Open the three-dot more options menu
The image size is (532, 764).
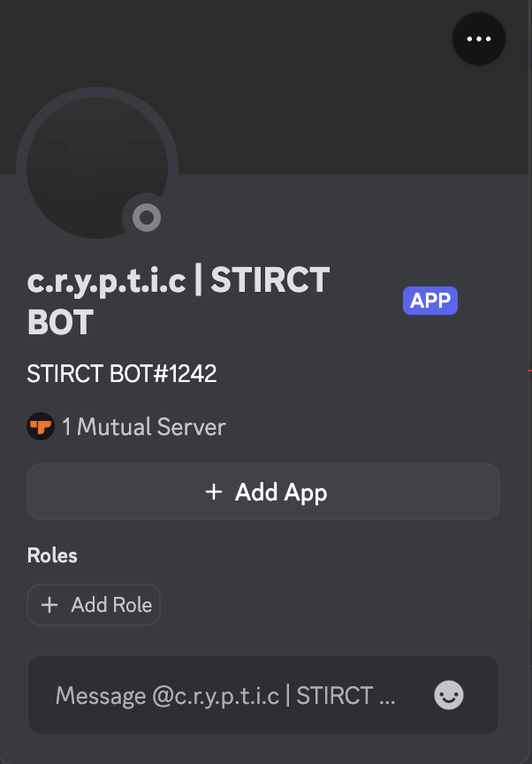(x=478, y=39)
